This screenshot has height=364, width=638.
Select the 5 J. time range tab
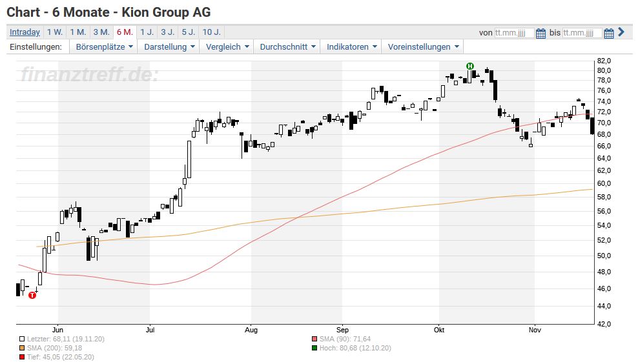coord(189,32)
